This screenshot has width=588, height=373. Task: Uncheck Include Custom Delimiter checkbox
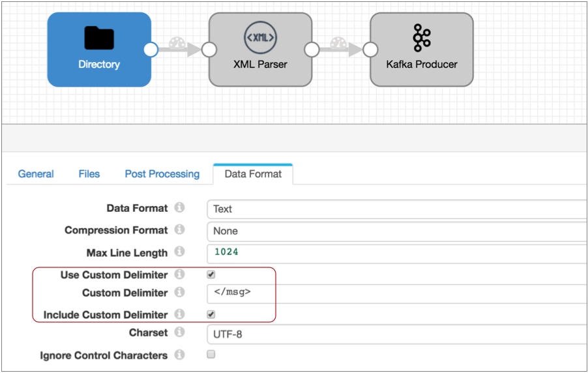[211, 314]
